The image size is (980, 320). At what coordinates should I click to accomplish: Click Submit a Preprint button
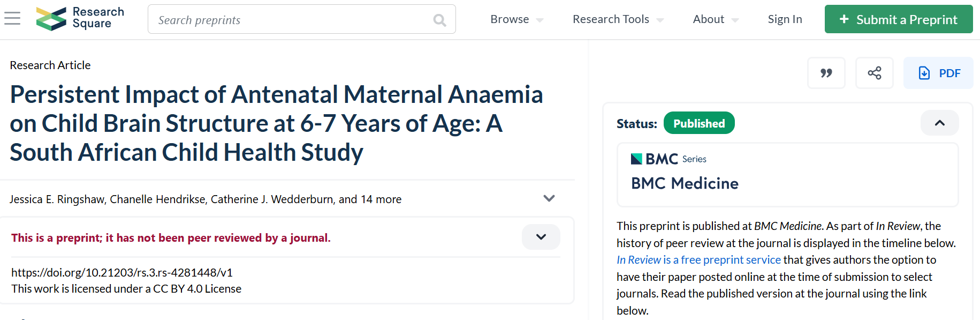pos(898,19)
